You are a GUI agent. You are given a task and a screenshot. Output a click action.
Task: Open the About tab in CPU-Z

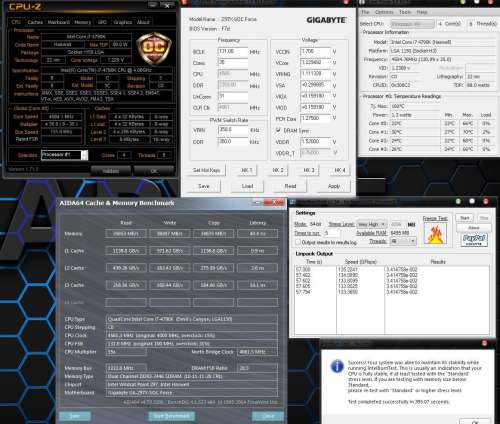[143, 22]
